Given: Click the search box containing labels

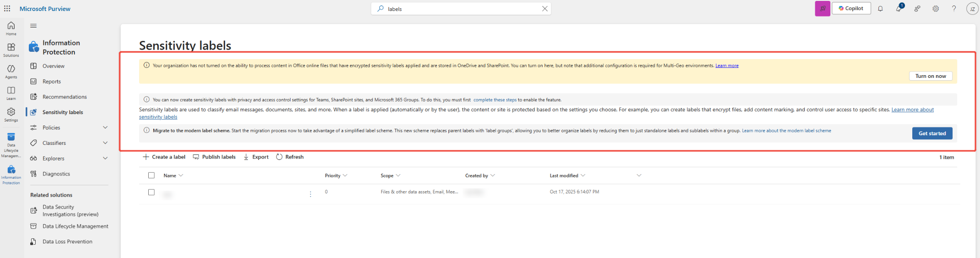Looking at the screenshot, I should (x=460, y=9).
